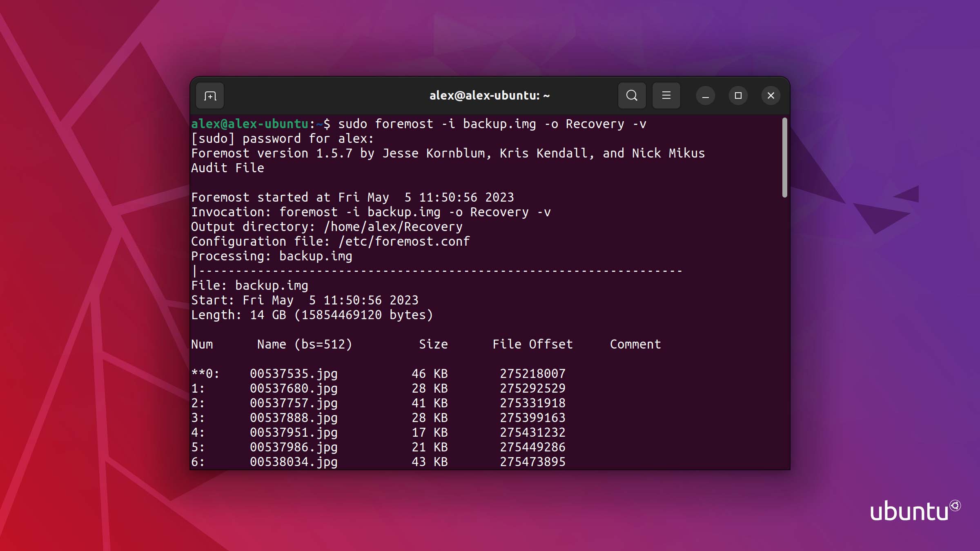
Task: Click the 'Invocation:' line
Action: point(371,212)
